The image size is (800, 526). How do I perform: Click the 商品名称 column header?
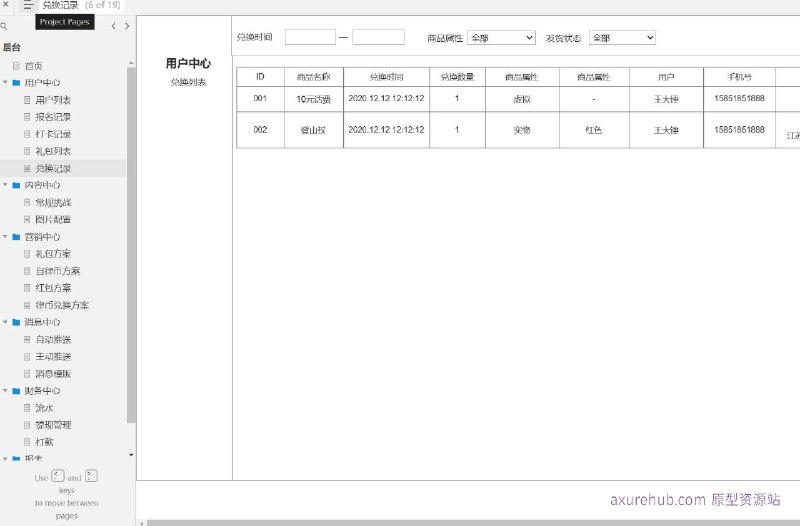click(x=314, y=77)
